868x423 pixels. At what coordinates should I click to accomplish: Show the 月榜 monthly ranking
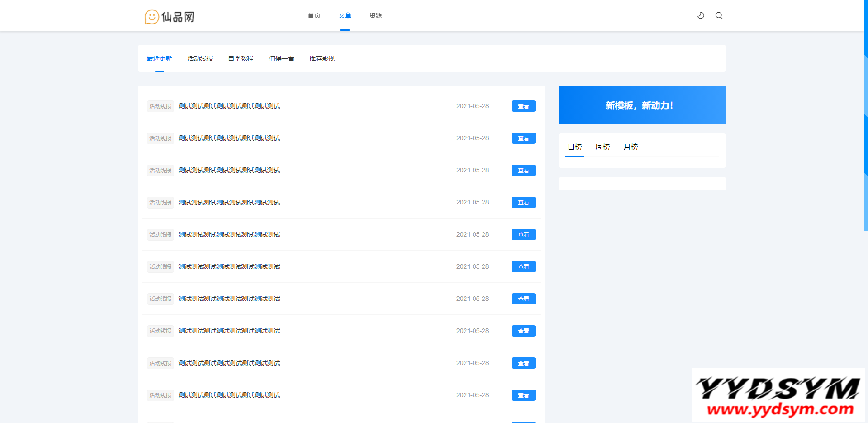click(x=631, y=147)
